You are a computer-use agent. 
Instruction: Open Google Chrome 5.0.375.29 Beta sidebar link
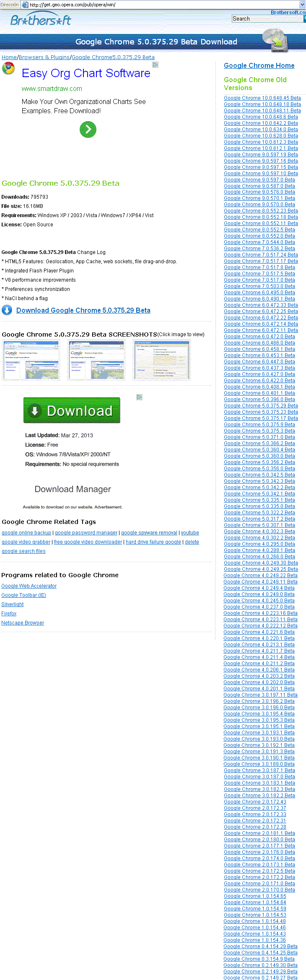261,406
